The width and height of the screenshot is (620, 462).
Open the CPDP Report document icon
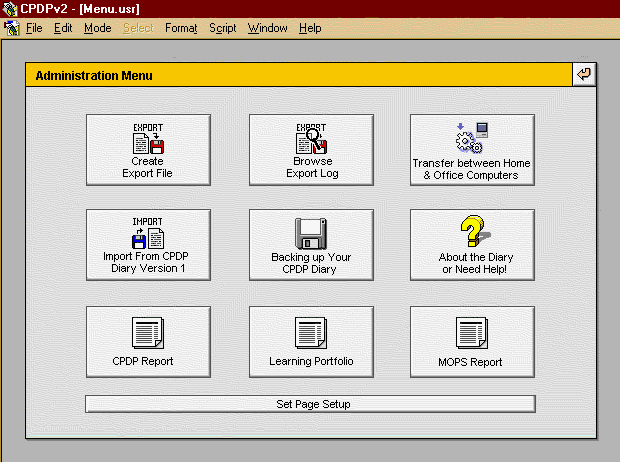point(148,332)
